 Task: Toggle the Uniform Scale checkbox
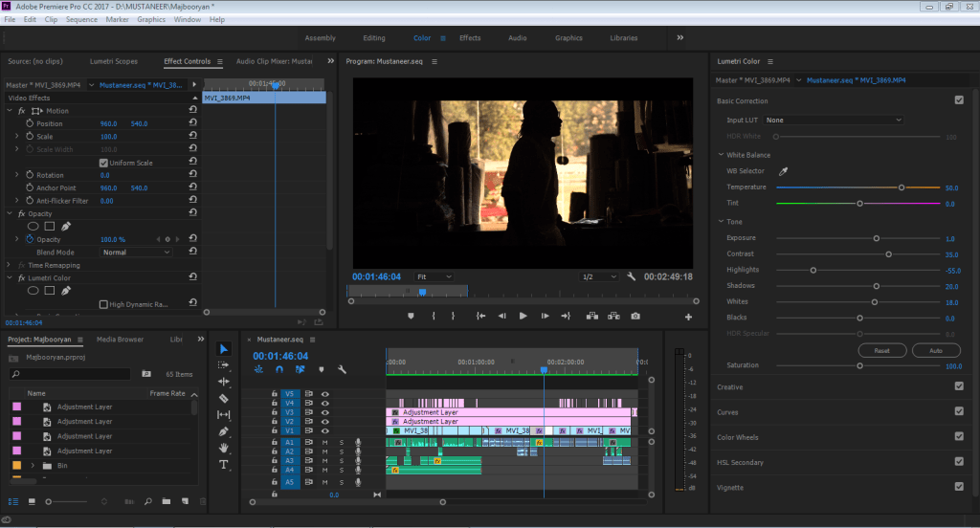click(x=103, y=163)
